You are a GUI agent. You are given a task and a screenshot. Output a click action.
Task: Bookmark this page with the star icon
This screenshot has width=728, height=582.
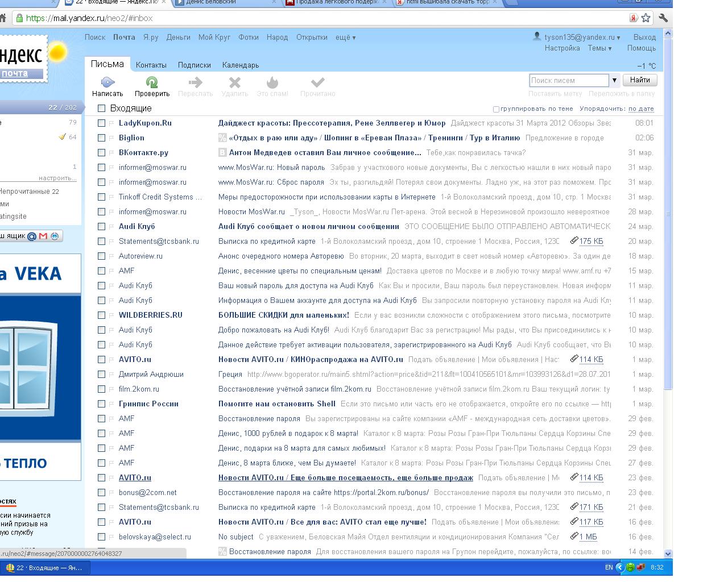click(646, 18)
